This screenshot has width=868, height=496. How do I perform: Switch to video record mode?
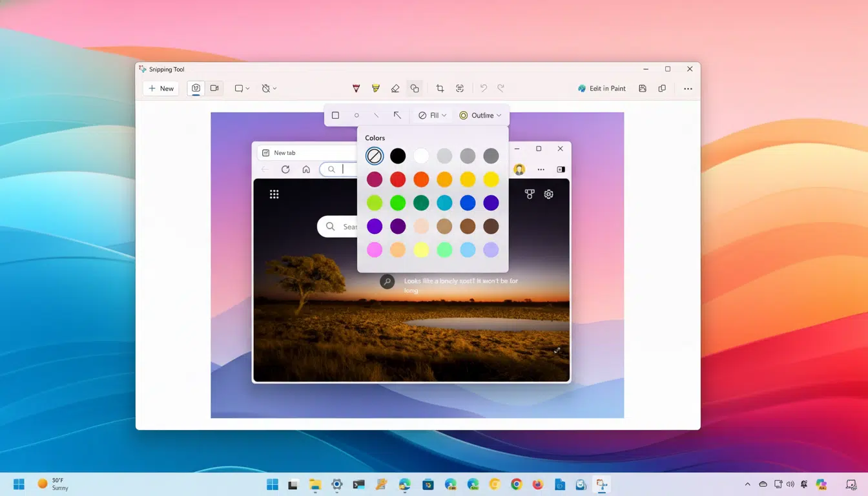[214, 88]
